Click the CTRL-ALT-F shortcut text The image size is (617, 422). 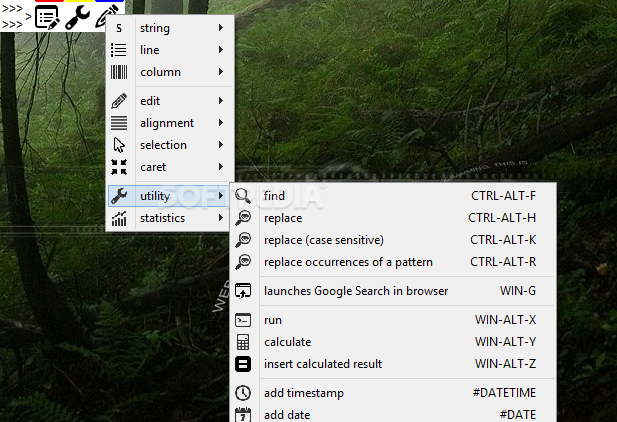click(504, 196)
